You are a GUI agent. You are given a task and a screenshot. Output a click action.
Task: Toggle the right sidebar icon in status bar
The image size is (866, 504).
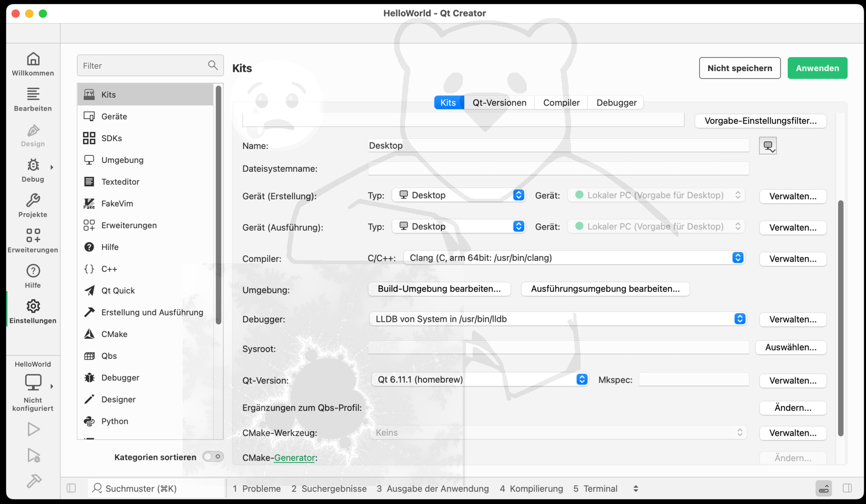tap(847, 488)
